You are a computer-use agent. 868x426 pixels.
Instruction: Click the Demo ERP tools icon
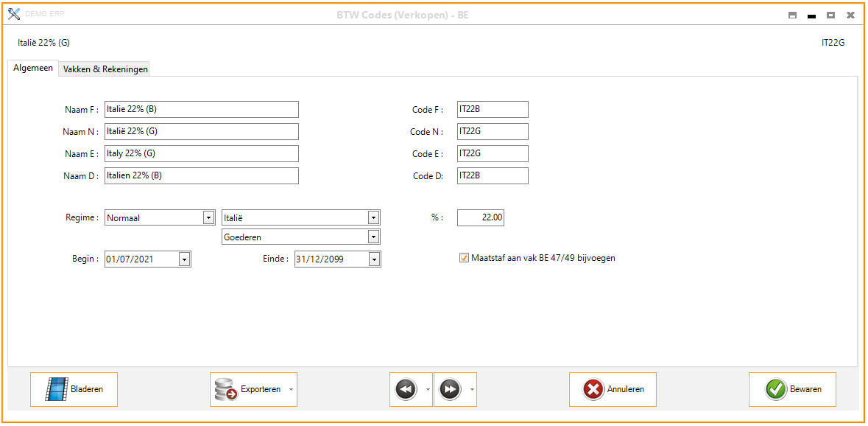(x=14, y=14)
